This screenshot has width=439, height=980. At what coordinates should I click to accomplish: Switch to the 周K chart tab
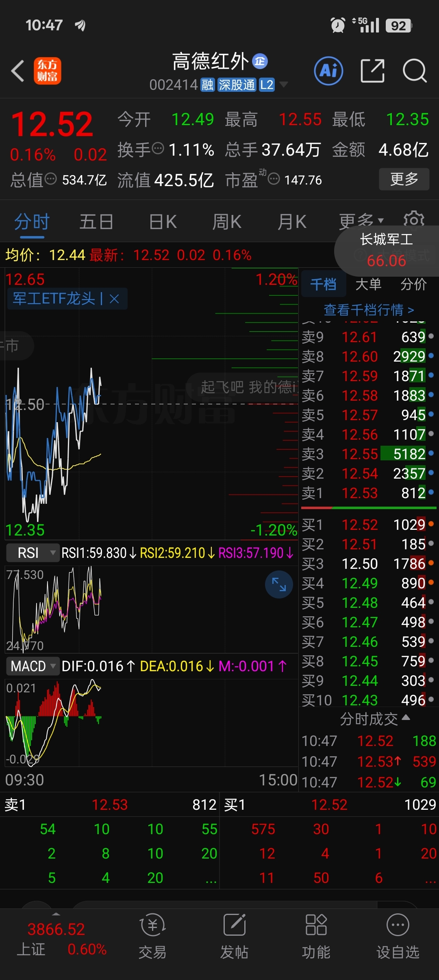tap(227, 222)
